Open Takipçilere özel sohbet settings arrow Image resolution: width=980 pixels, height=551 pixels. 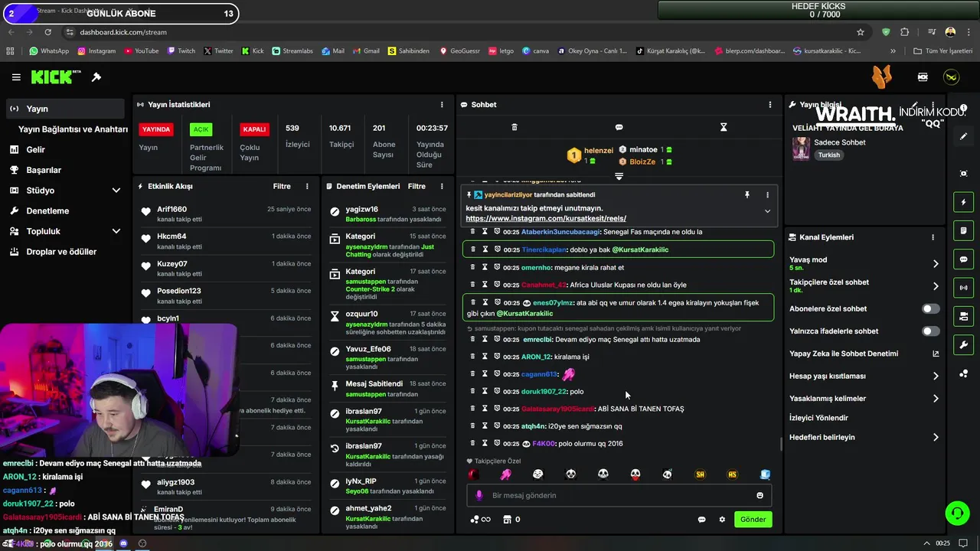[x=936, y=286]
